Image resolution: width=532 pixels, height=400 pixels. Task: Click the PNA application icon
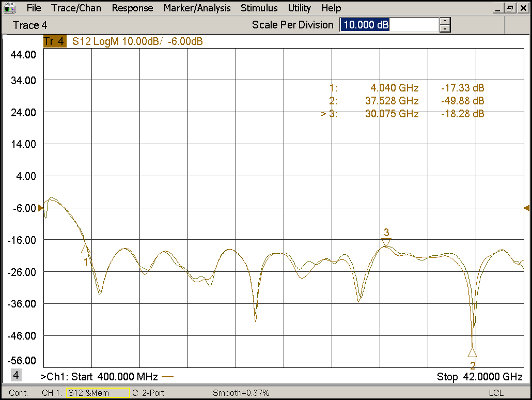9,8
